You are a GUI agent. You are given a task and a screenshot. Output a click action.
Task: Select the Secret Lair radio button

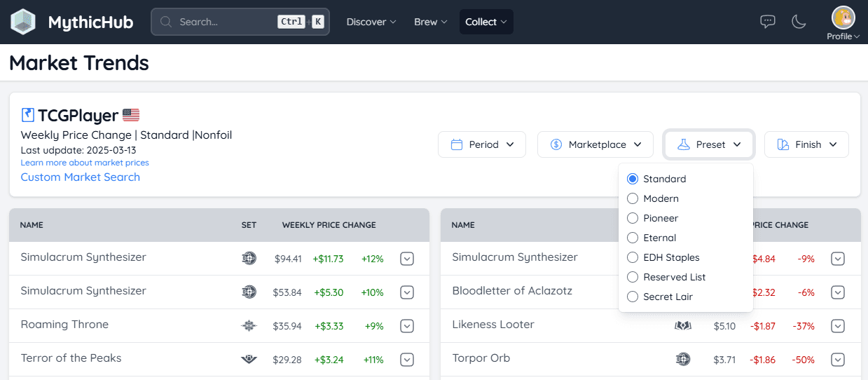point(633,297)
